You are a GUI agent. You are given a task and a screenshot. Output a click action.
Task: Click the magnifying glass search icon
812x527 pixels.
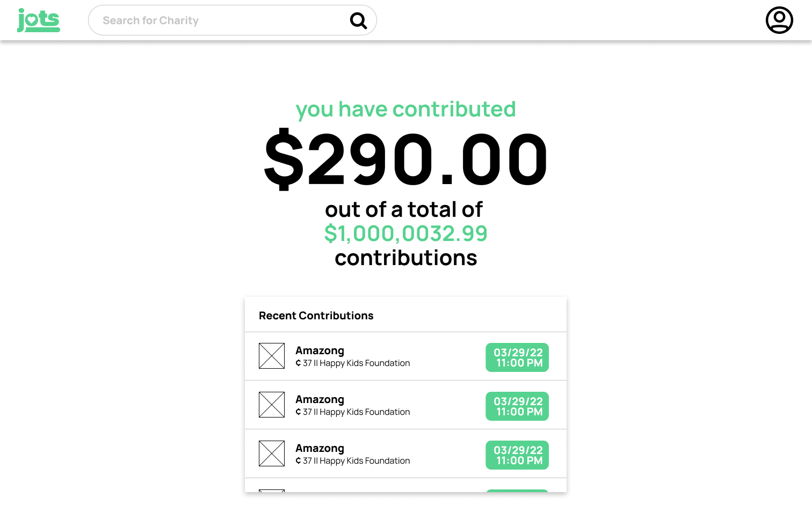358,21
